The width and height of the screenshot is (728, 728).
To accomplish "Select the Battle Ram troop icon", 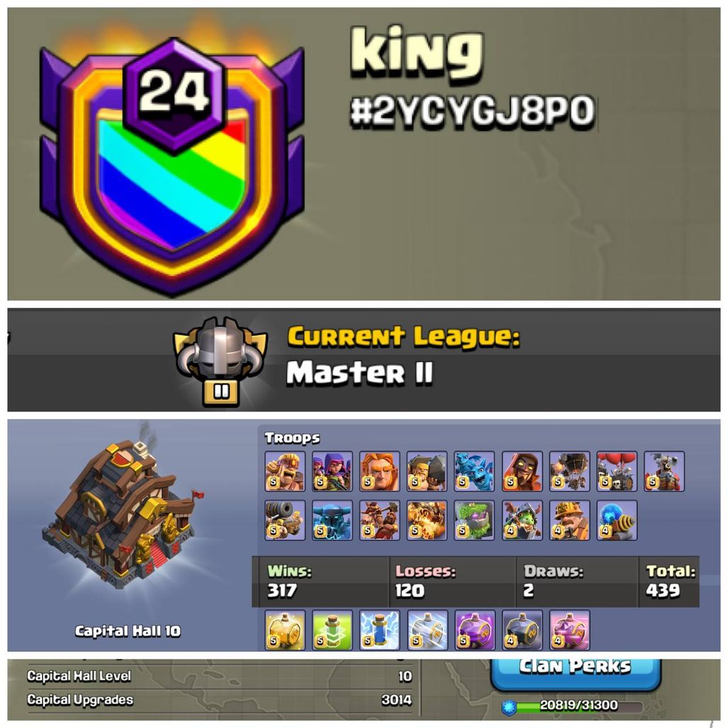I will pos(427,471).
